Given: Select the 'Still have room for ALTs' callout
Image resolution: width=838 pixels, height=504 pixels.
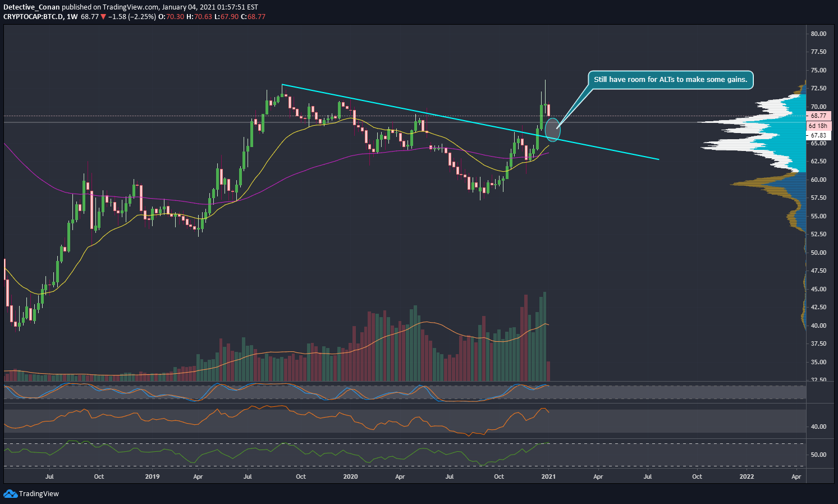Looking at the screenshot, I should pos(670,80).
